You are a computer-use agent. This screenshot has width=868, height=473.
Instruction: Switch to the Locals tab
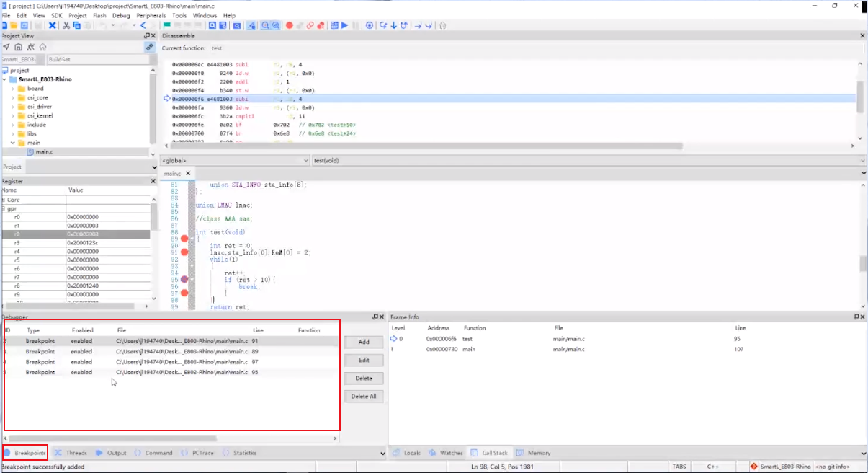coord(406,453)
